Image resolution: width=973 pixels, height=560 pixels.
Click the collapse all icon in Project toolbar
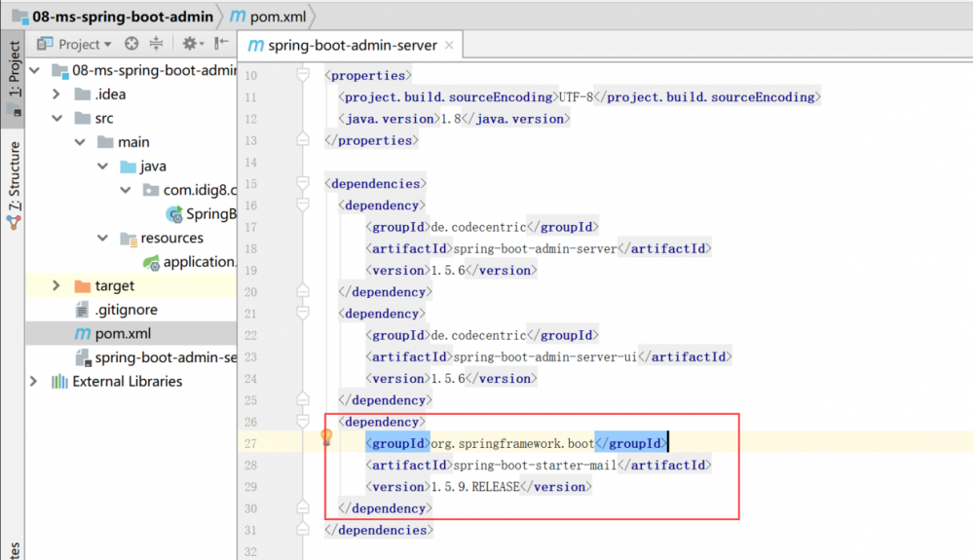coord(156,44)
